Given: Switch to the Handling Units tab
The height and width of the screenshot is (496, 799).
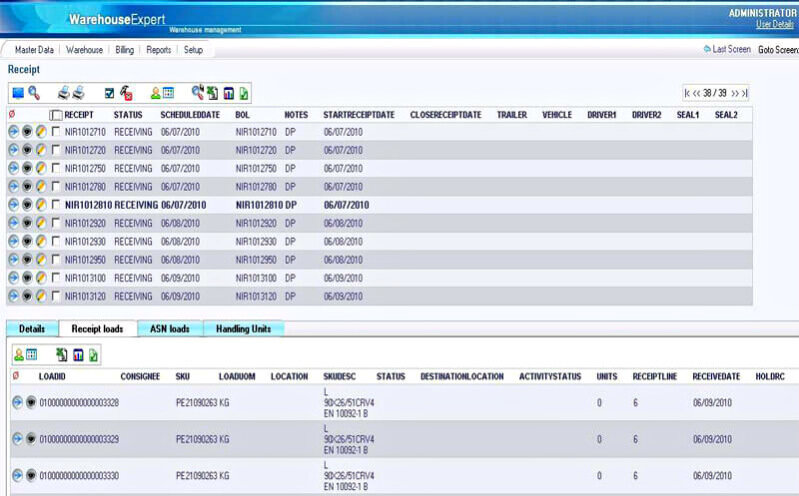Looking at the screenshot, I should click(x=243, y=329).
